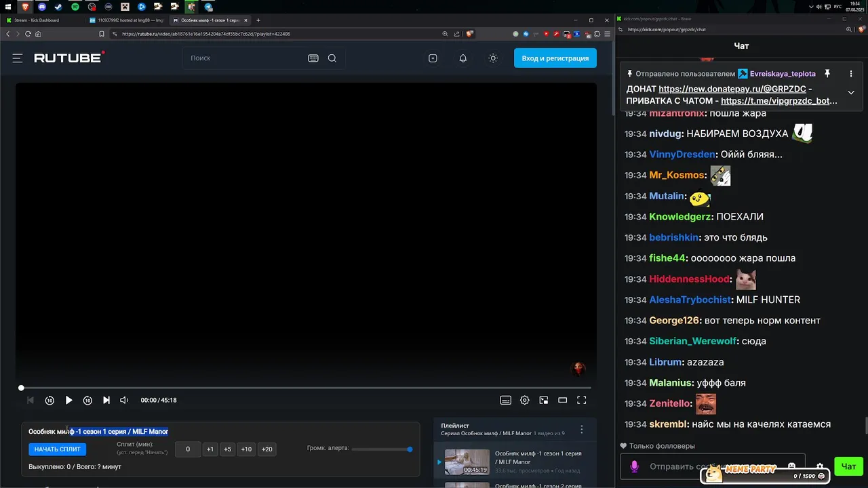Open Windows Start menu

pos(7,7)
